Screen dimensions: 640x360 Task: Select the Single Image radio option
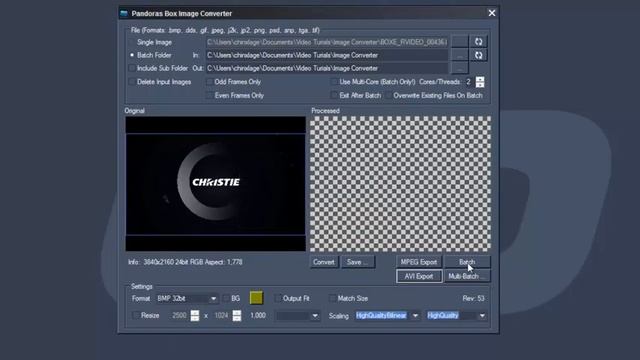(x=132, y=42)
